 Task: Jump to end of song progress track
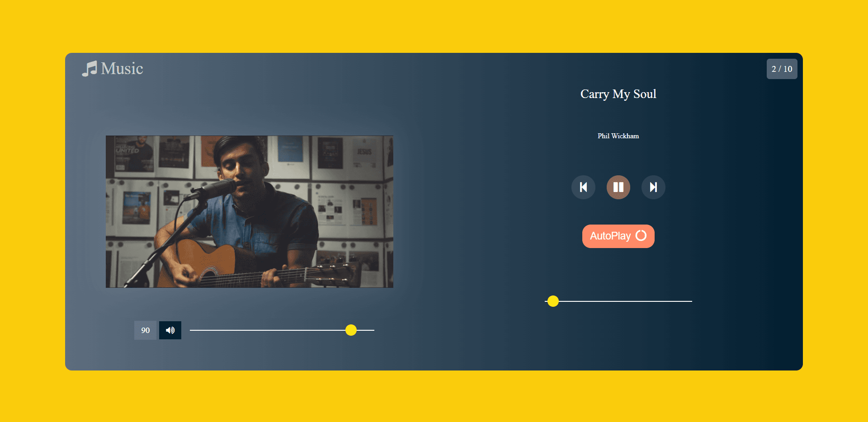tap(690, 301)
